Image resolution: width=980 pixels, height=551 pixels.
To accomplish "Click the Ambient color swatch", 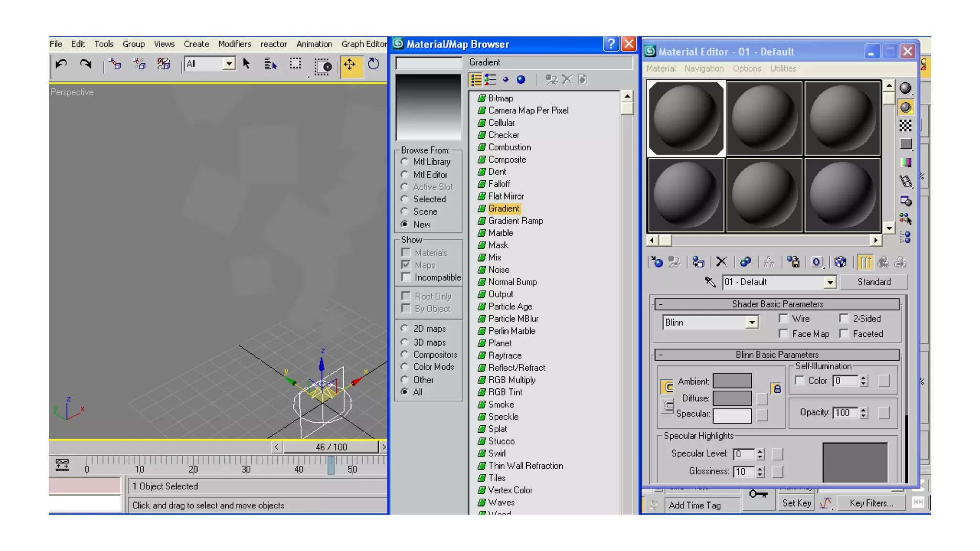I will pos(732,381).
